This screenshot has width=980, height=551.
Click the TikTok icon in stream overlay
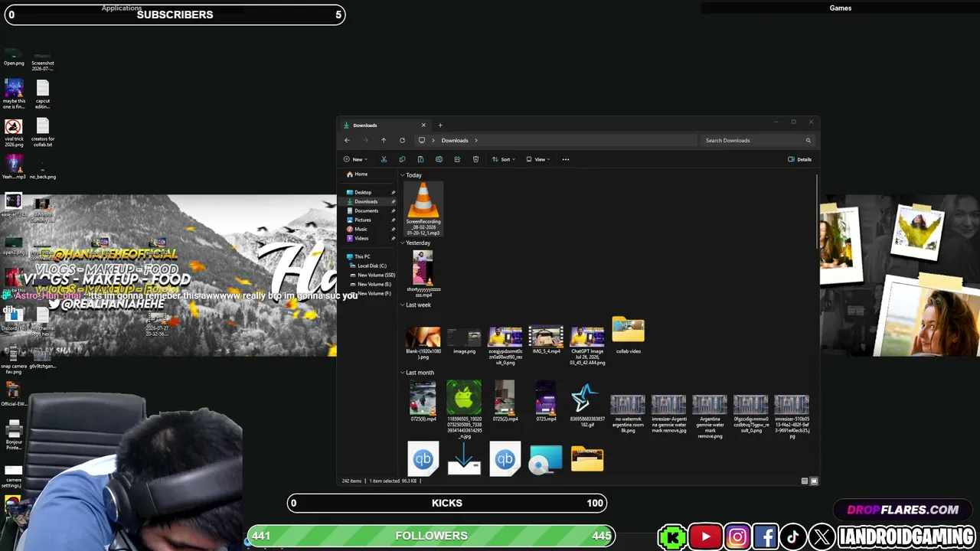(x=793, y=536)
